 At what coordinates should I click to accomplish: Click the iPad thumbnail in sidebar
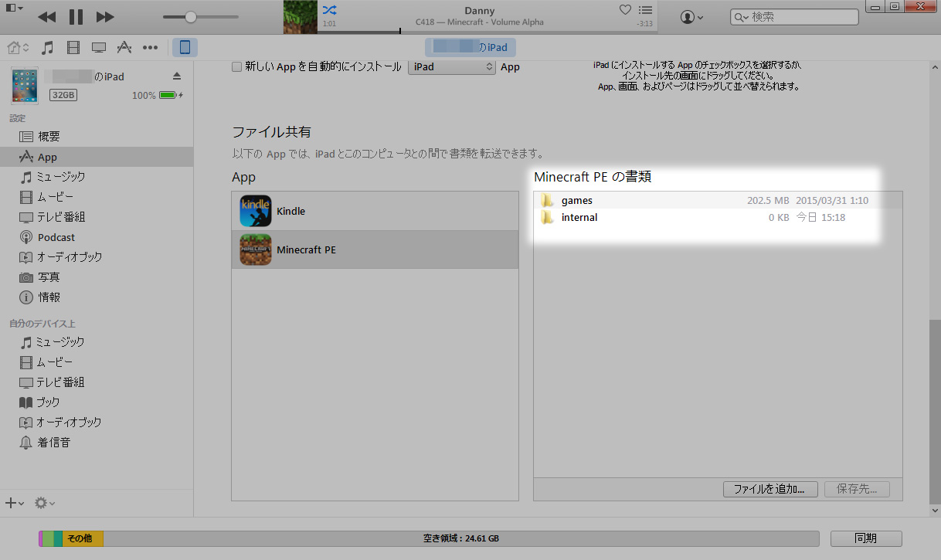[25, 86]
